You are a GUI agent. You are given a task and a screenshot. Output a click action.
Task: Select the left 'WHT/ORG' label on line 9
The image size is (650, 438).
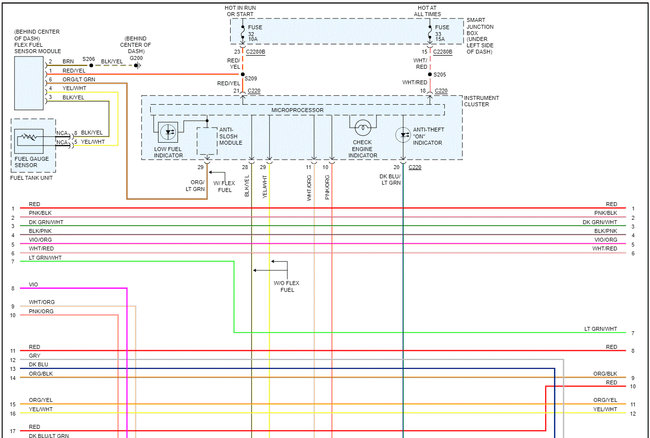(x=41, y=302)
